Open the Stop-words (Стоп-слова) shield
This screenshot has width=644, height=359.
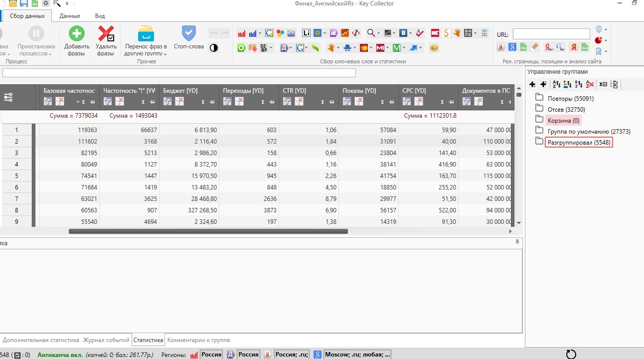[188, 34]
